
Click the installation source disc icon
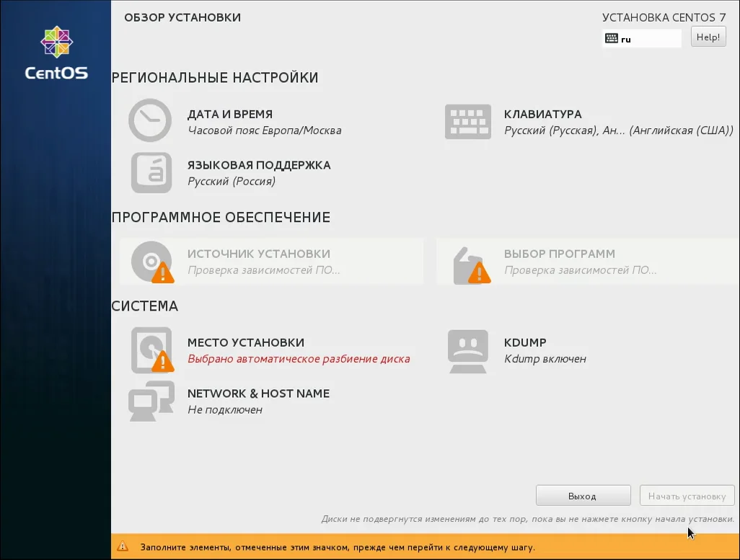pos(152,262)
